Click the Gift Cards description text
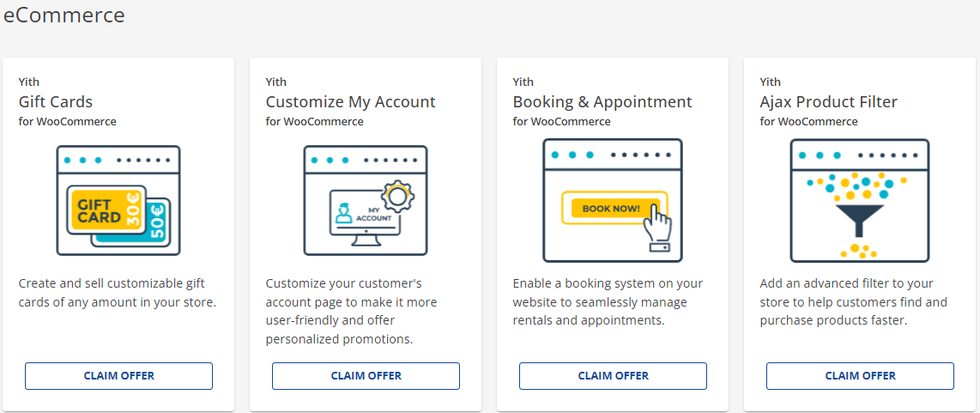This screenshot has width=980, height=413. 117,293
